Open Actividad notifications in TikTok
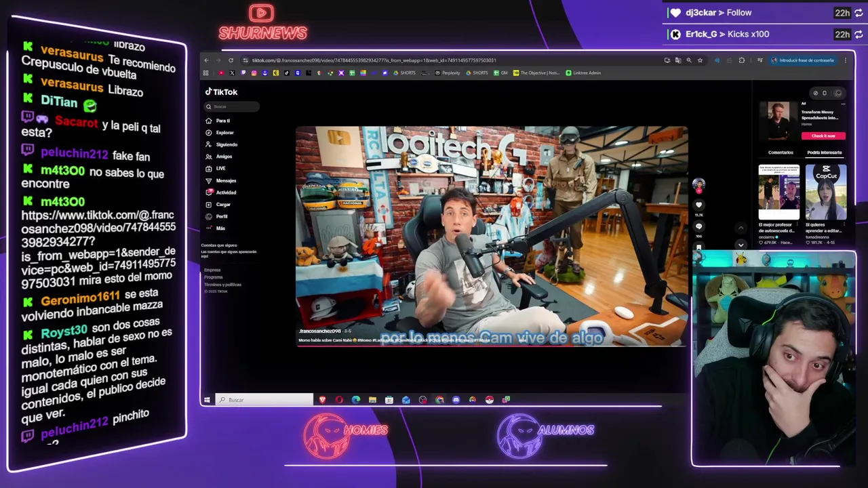The width and height of the screenshot is (868, 488). coord(221,192)
